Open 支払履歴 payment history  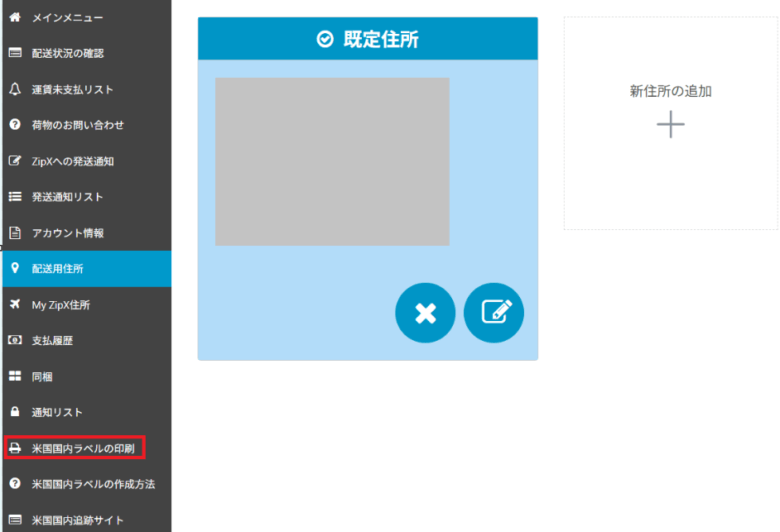[x=52, y=341]
